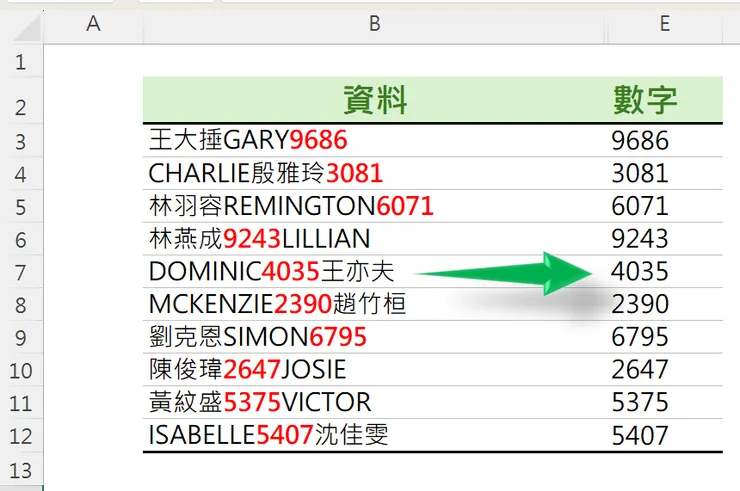Click number cell 9686 in column E
Viewport: 740px width, 491px height.
pos(665,141)
